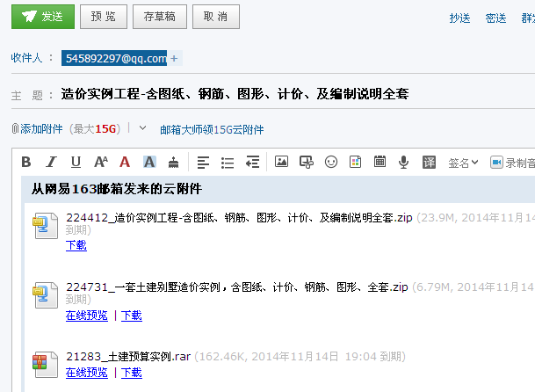Insert date using calendar icon
This screenshot has height=392, width=535.
pyautogui.click(x=380, y=161)
